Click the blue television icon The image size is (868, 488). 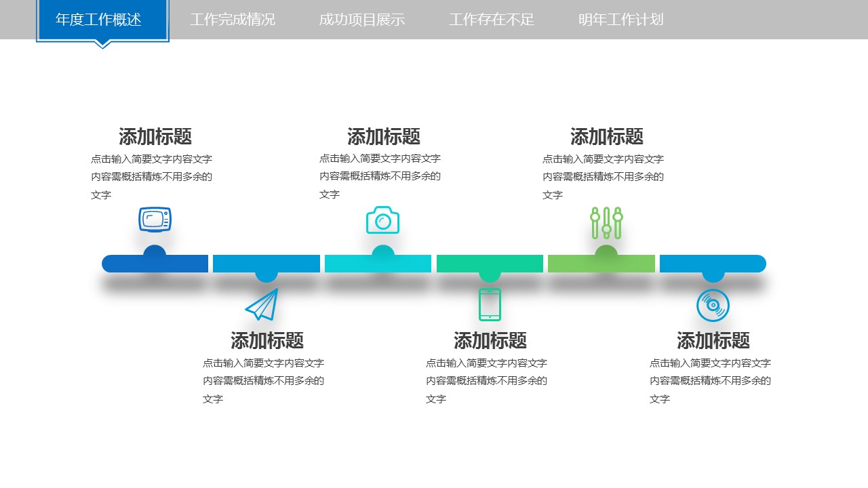pyautogui.click(x=155, y=220)
